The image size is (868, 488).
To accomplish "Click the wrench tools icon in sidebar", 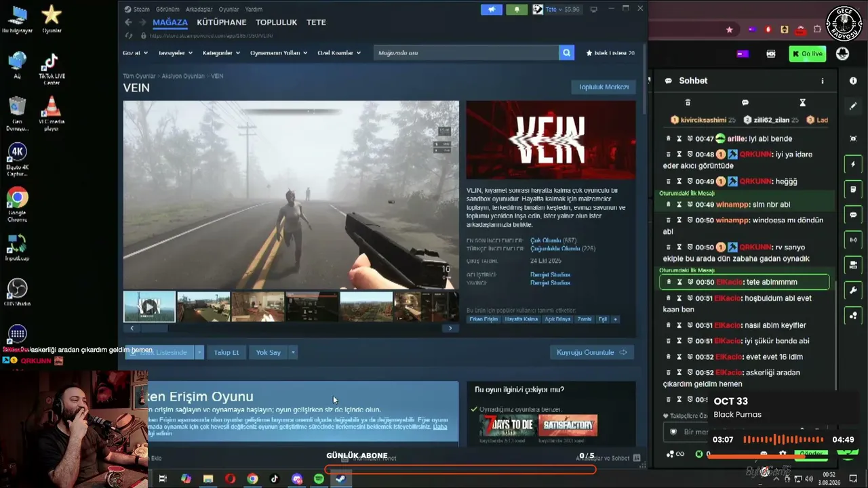I will pos(853,290).
